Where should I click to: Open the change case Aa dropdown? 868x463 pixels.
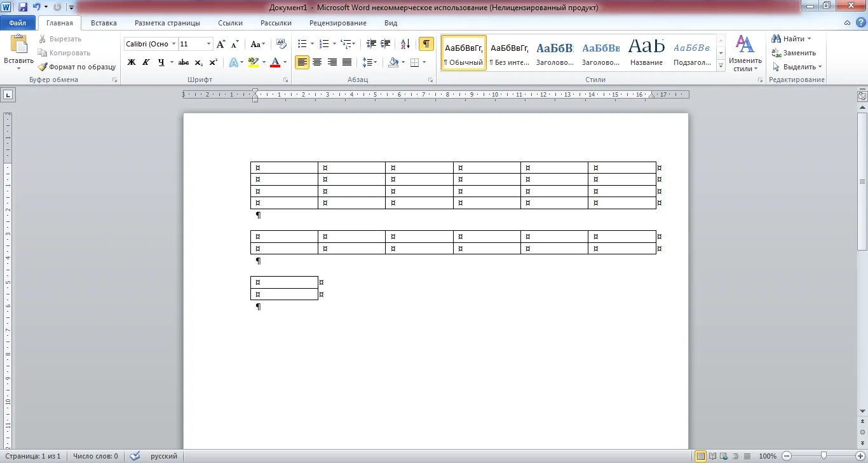point(257,44)
